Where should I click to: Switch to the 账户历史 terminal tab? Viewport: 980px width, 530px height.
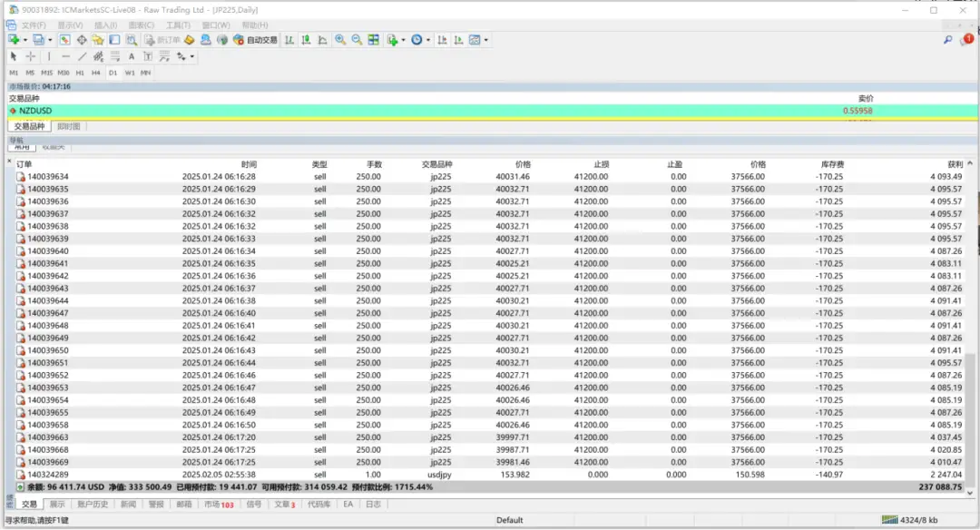click(x=93, y=505)
